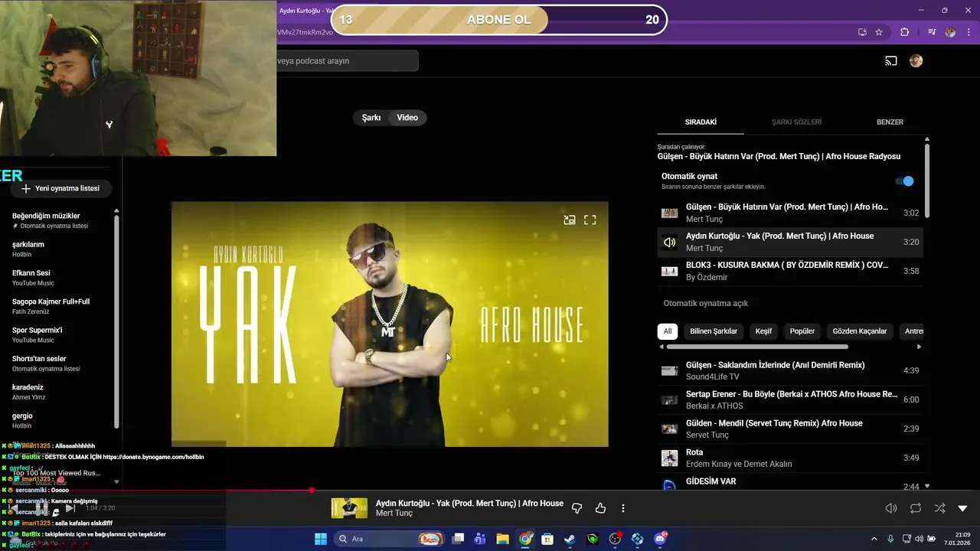Open Discord from taskbar
This screenshot has width=980, height=551.
pos(660,539)
